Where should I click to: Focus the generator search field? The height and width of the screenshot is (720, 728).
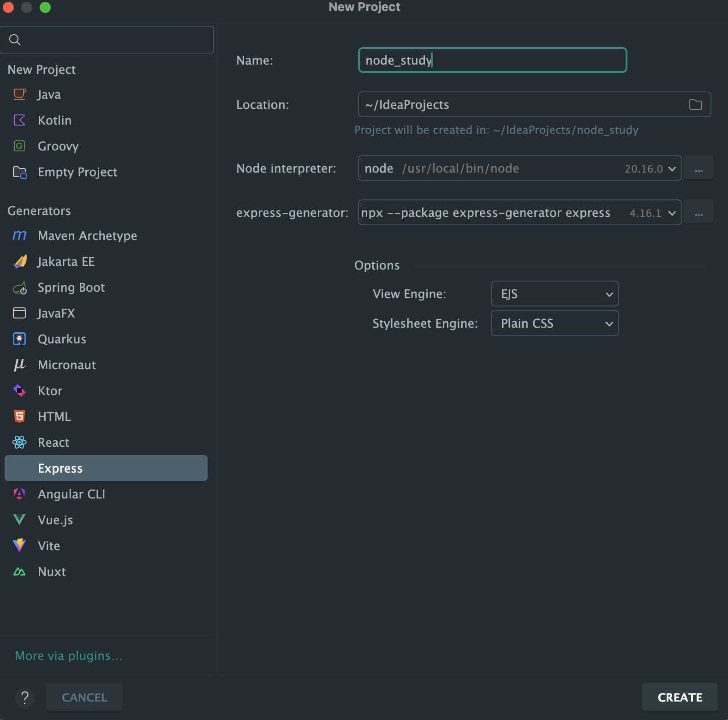tap(107, 40)
